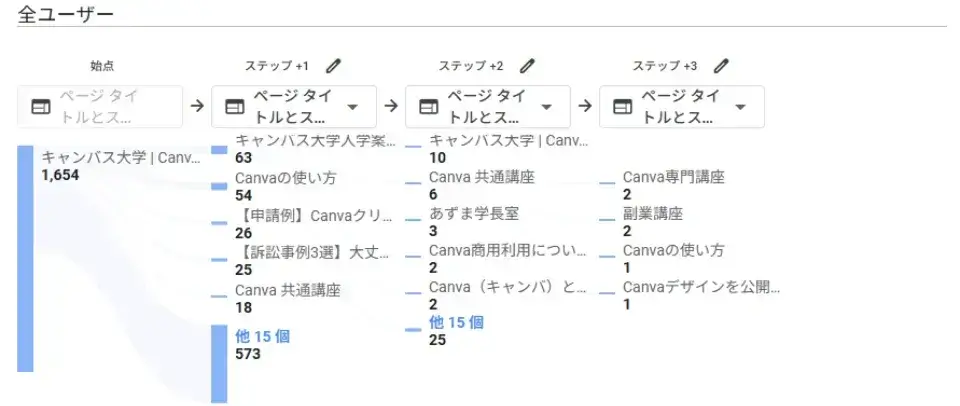Image resolution: width=960 pixels, height=406 pixels.
Task: Click the 始点 label
Action: [102, 66]
